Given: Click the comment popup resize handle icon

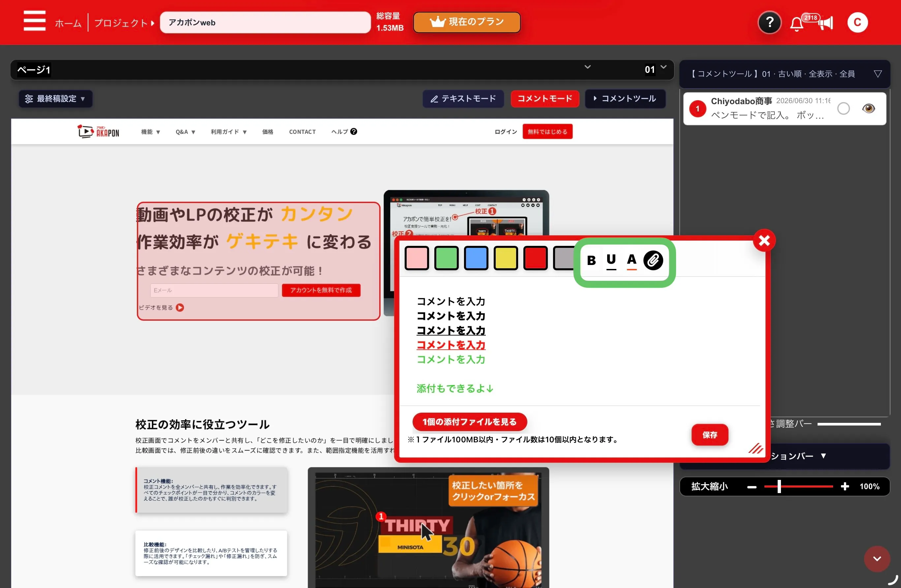Looking at the screenshot, I should tap(756, 448).
